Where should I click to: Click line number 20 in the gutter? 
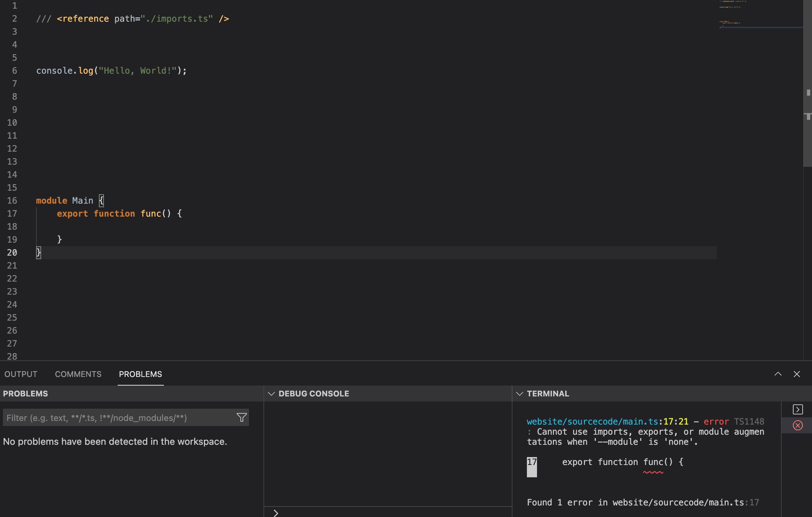(12, 252)
